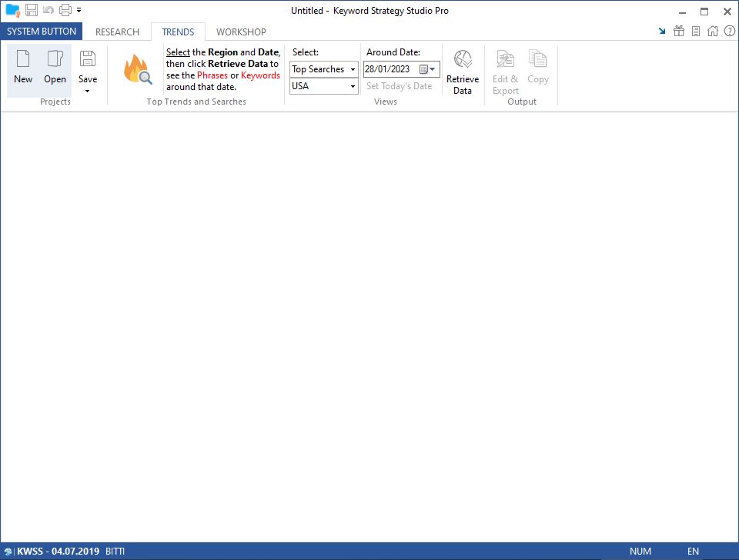Click the document list icon top right
The width and height of the screenshot is (739, 560).
pyautogui.click(x=696, y=31)
